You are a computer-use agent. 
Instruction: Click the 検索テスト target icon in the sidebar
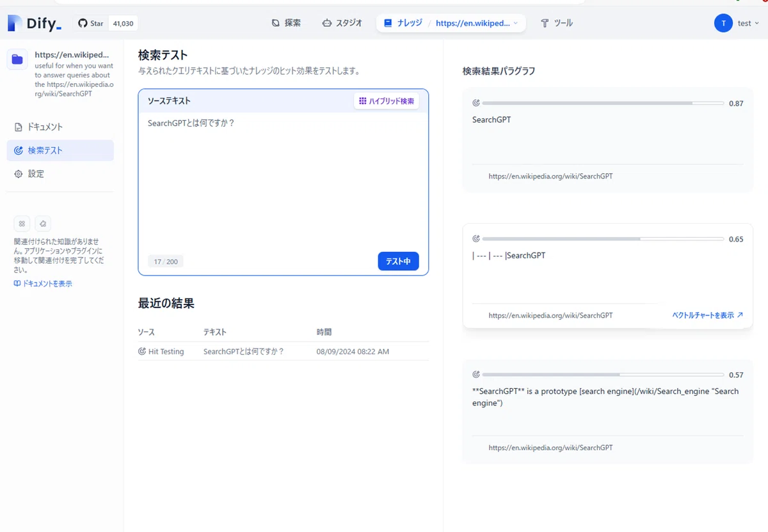[19, 151]
